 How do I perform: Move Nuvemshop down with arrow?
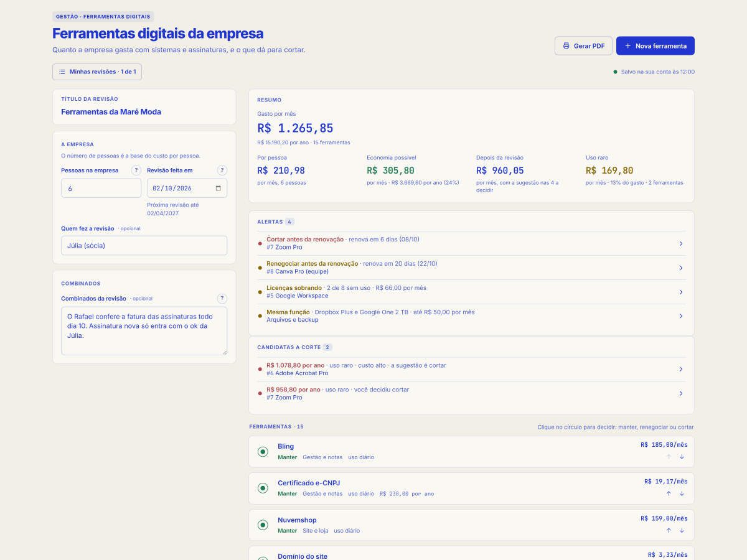tap(682, 530)
